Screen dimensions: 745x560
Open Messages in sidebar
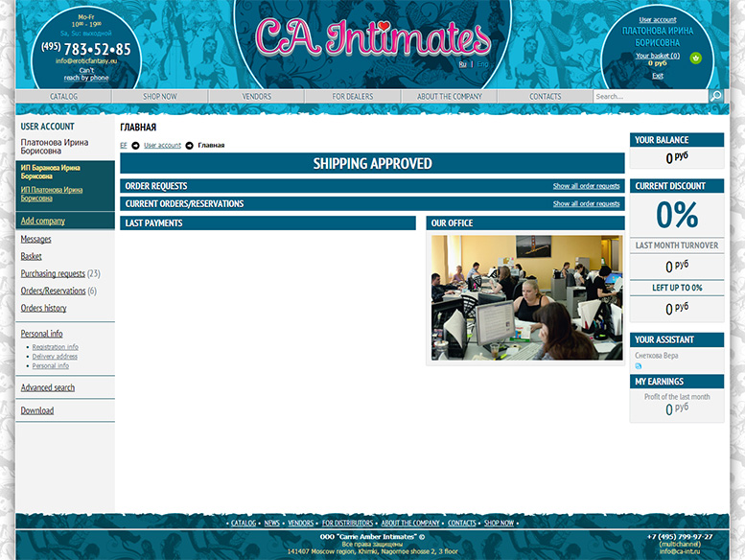coord(35,239)
